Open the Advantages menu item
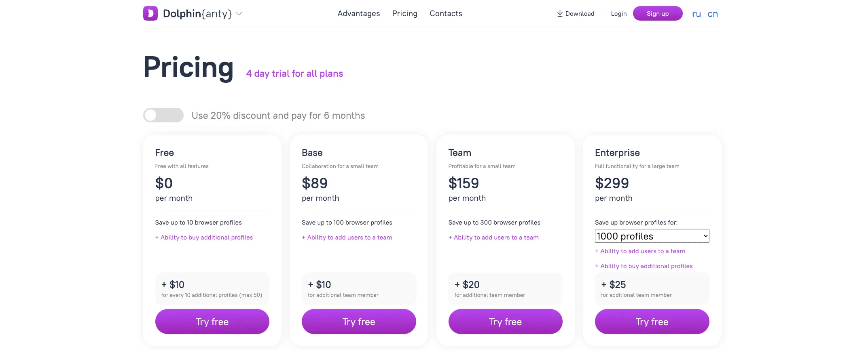 click(x=359, y=13)
